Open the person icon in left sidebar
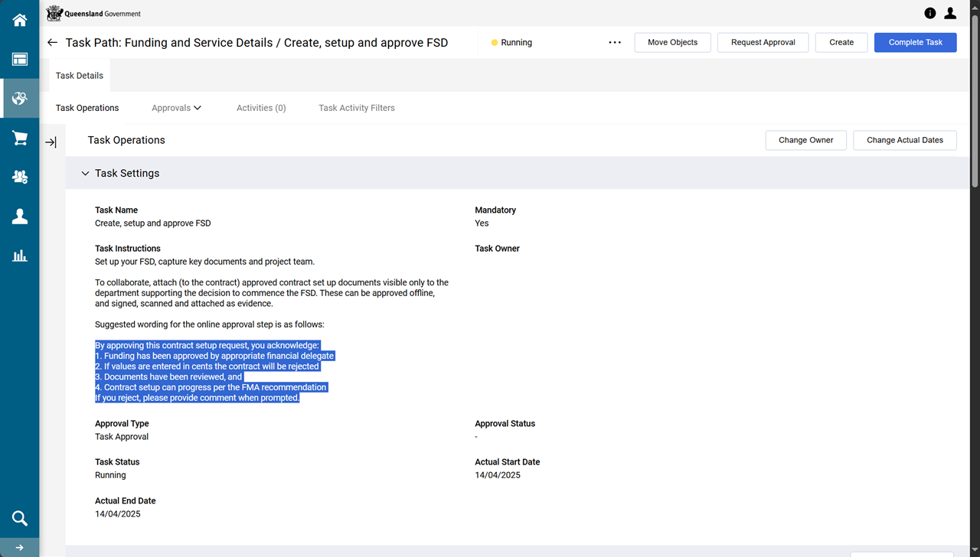Image resolution: width=980 pixels, height=557 pixels. click(20, 217)
